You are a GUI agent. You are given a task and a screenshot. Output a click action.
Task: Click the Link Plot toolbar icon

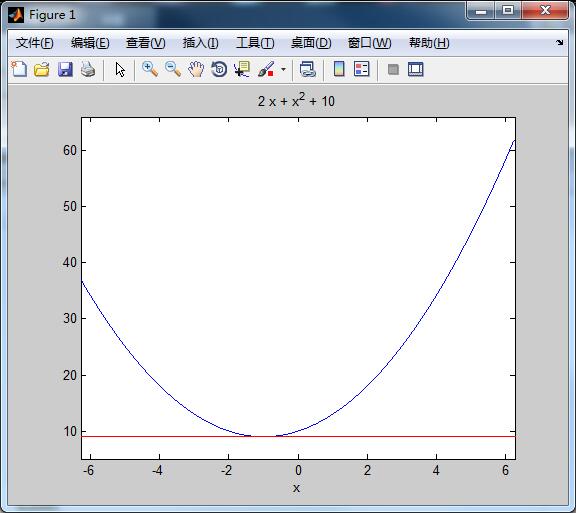click(x=307, y=69)
